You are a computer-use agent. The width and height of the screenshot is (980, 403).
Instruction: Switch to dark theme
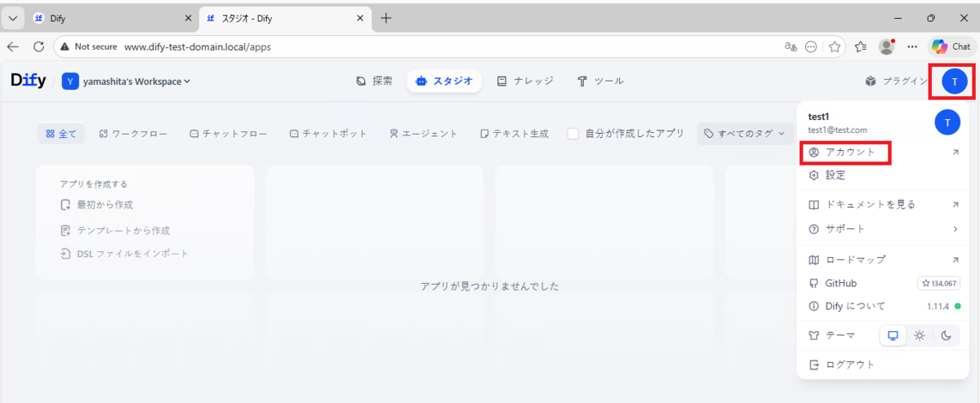tap(946, 335)
